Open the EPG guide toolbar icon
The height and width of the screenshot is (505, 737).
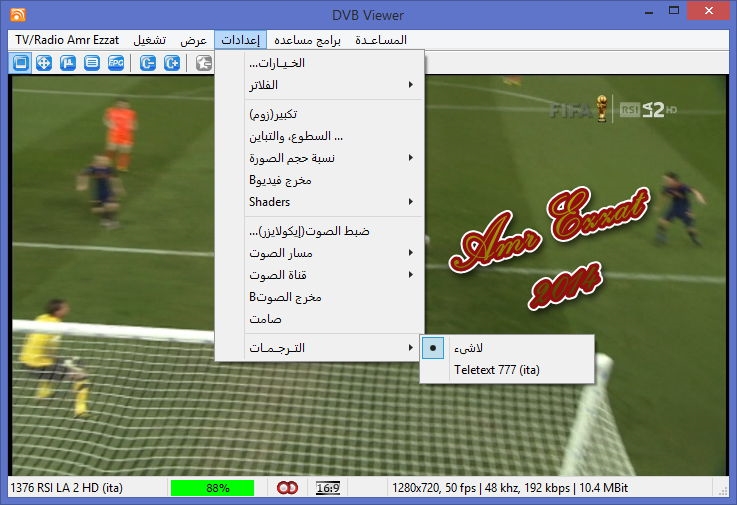click(116, 63)
